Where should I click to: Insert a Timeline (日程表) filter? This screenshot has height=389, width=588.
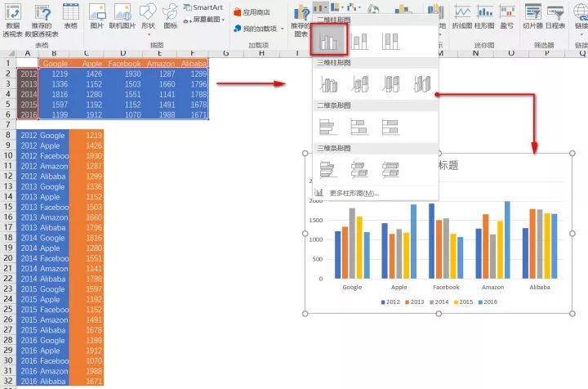555,17
